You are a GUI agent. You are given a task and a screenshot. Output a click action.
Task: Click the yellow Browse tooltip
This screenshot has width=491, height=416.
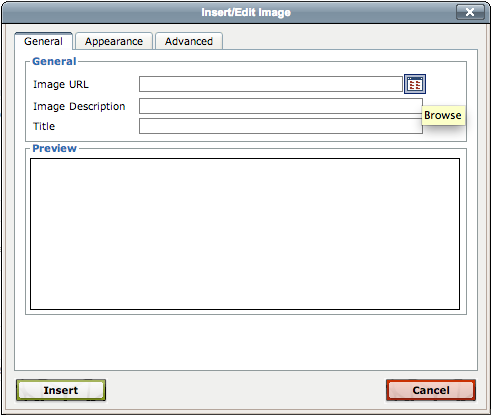pos(443,115)
